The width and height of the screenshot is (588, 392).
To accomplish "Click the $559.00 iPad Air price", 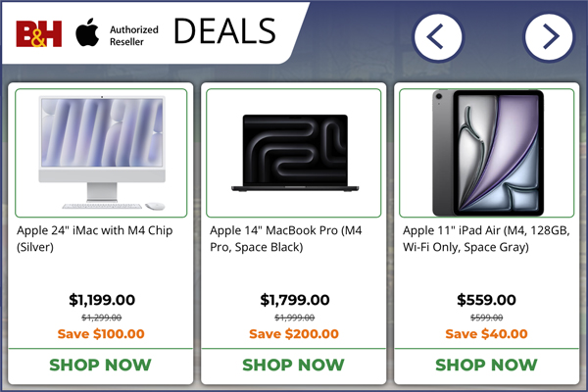I will (x=487, y=301).
